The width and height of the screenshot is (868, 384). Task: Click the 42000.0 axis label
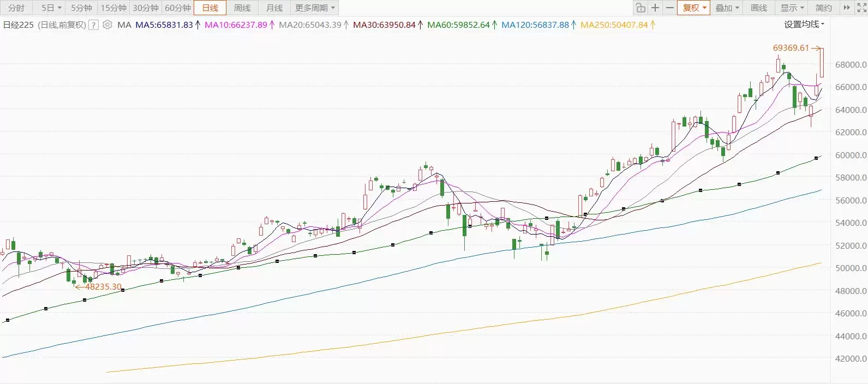[851, 358]
